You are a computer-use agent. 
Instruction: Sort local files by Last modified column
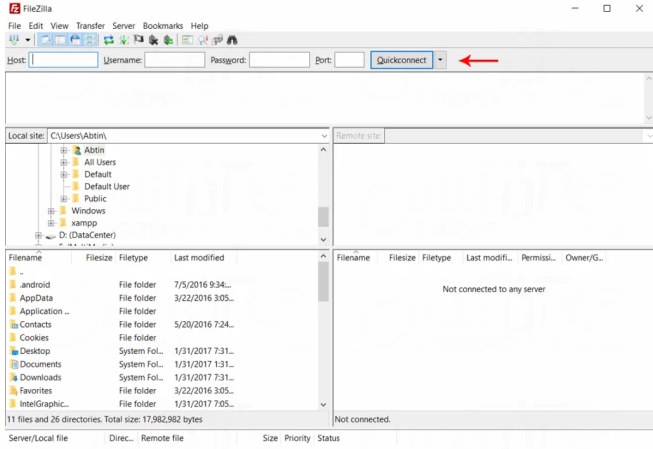(x=199, y=258)
